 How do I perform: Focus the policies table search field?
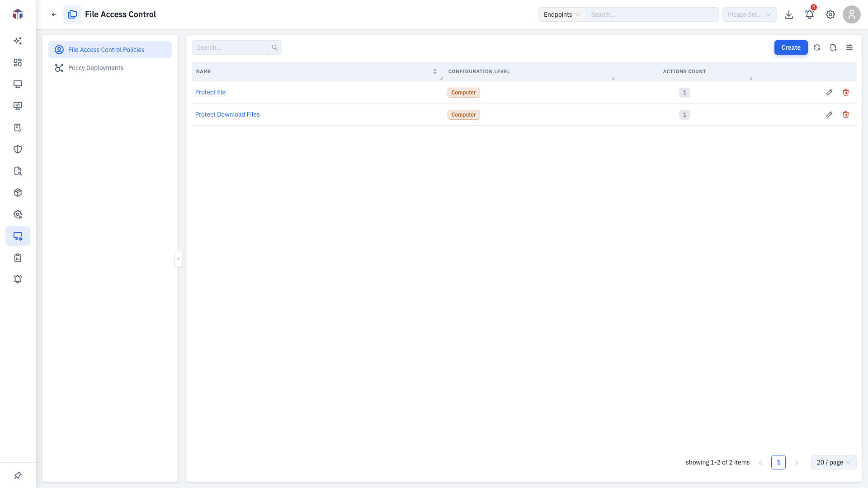230,47
